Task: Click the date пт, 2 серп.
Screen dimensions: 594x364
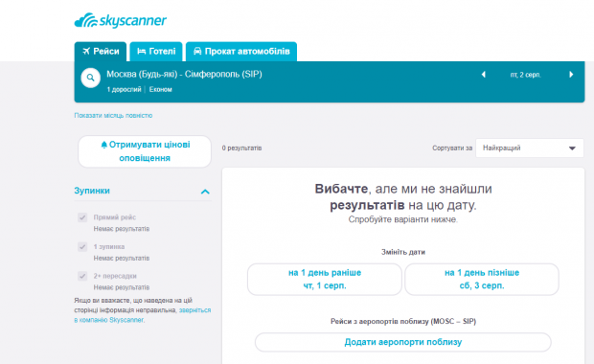Action: tap(525, 75)
